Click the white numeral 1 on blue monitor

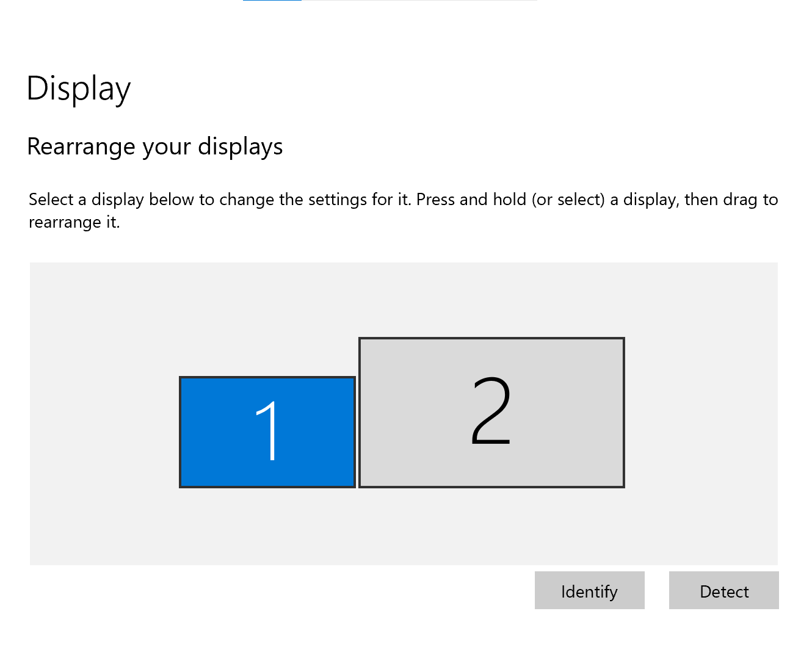point(267,432)
